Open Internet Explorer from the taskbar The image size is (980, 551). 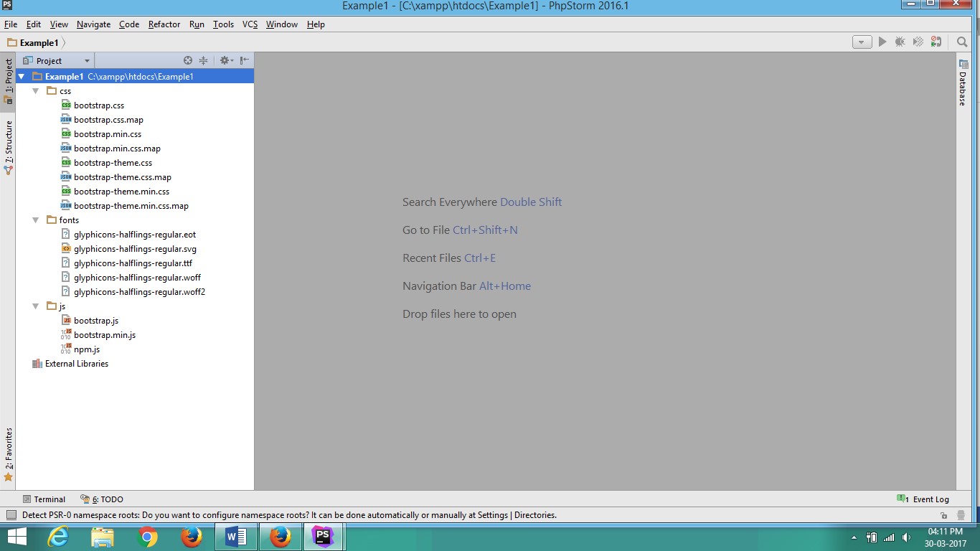pyautogui.click(x=58, y=537)
